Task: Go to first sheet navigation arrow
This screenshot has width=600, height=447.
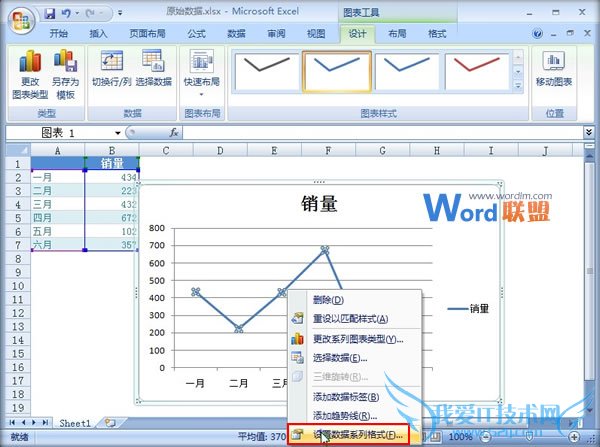Action: 12,423
